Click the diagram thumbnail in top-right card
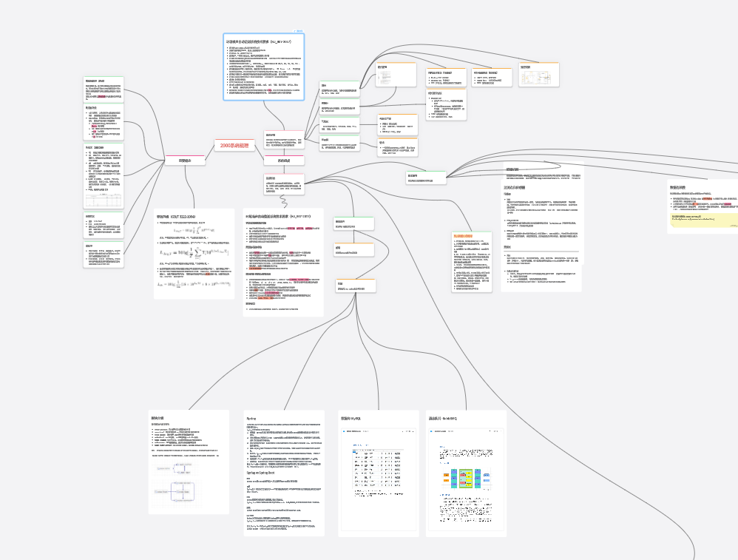The width and height of the screenshot is (738, 560). tap(538, 78)
